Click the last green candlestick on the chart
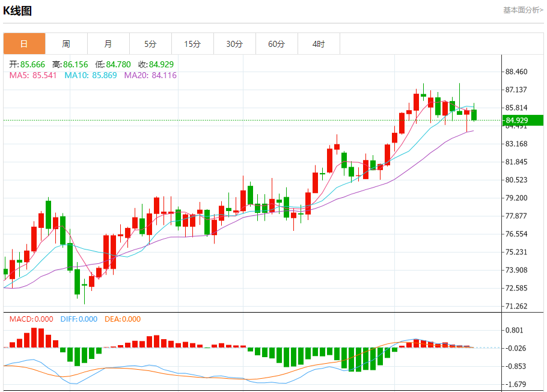Screen dimensions: 547x392 click(474, 115)
